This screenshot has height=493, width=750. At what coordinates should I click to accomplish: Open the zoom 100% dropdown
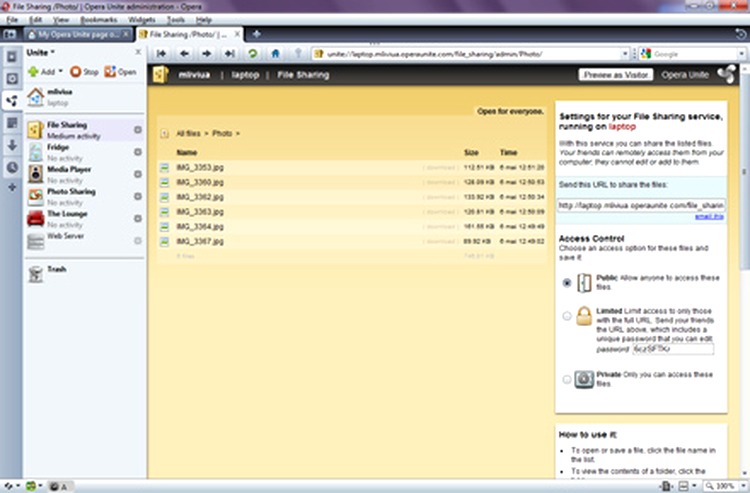click(x=744, y=486)
